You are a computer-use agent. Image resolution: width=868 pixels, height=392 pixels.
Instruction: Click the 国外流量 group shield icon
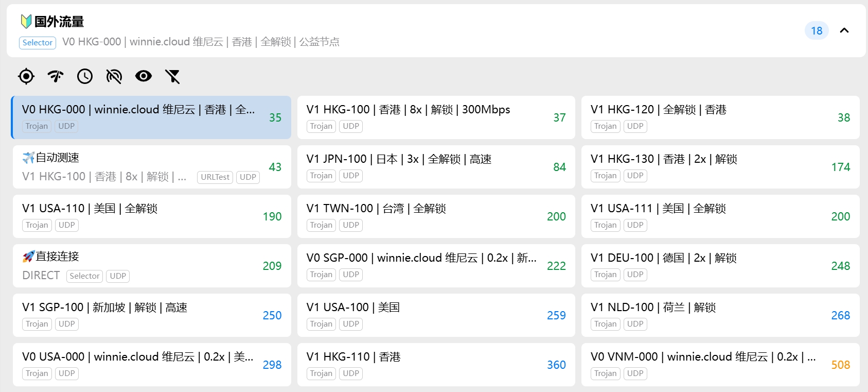26,22
